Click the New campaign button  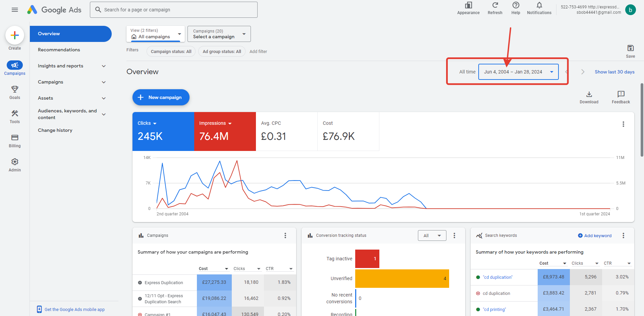click(x=161, y=97)
